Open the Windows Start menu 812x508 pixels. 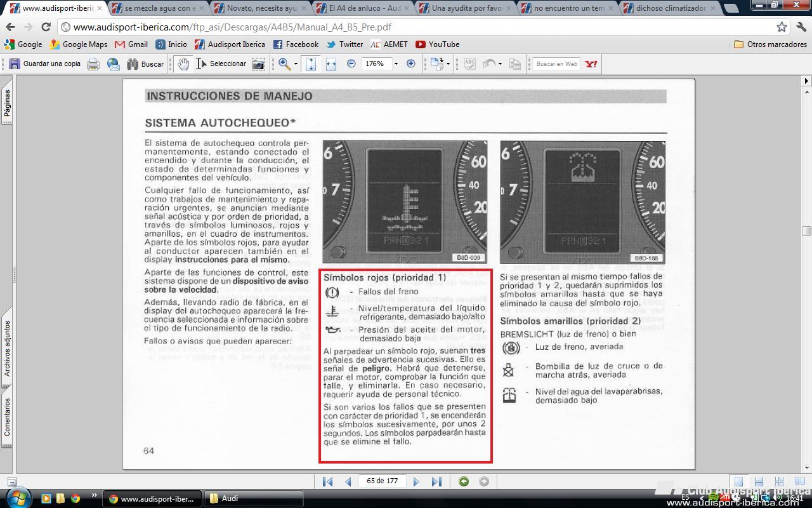coord(17,497)
